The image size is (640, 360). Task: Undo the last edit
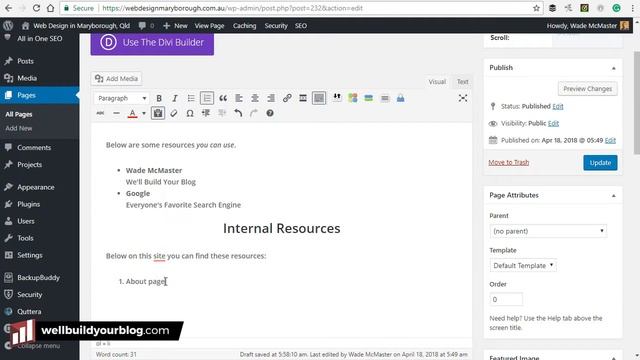coord(238,113)
